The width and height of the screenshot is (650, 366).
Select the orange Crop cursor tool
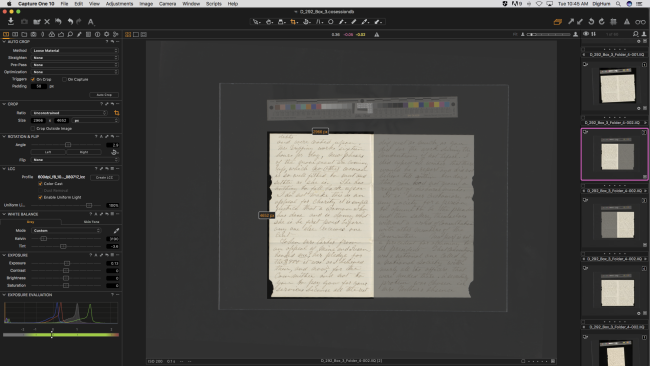click(x=294, y=22)
